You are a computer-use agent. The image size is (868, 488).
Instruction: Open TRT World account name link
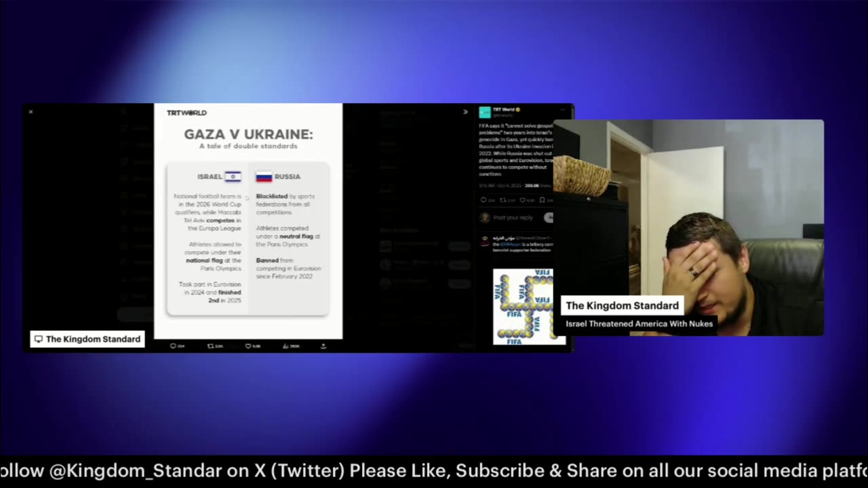coord(503,109)
